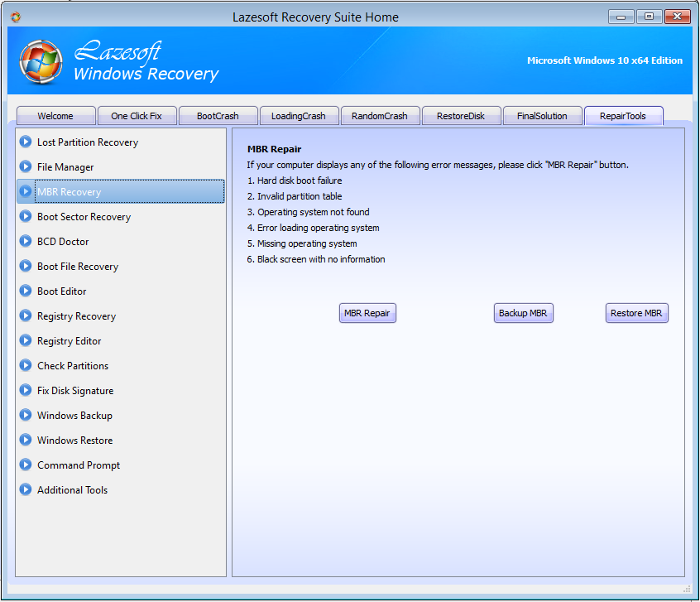Click the arrow icon beside File Manager
The height and width of the screenshot is (602, 700).
point(26,166)
